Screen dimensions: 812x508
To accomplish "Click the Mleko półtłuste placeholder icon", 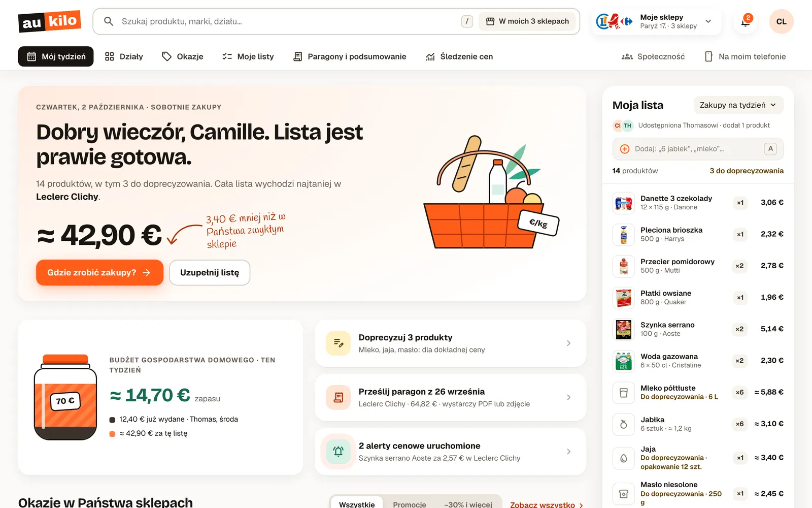I will click(x=624, y=392).
